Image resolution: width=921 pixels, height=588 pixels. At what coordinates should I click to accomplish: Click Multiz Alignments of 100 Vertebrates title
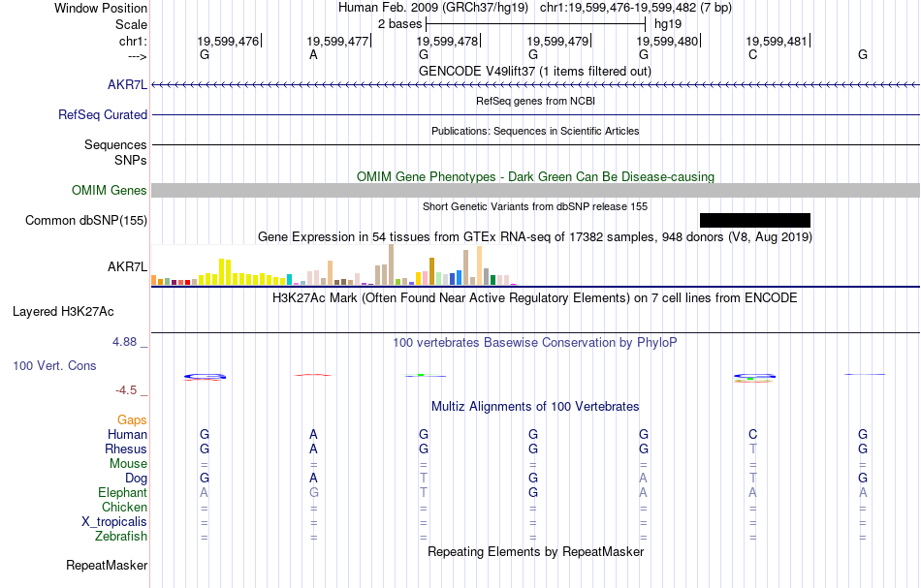535,407
